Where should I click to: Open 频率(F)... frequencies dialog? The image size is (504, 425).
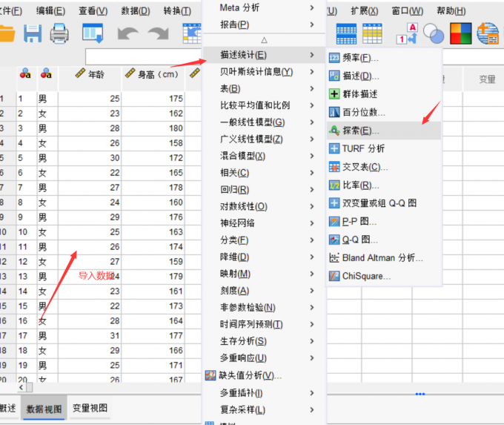tap(360, 58)
